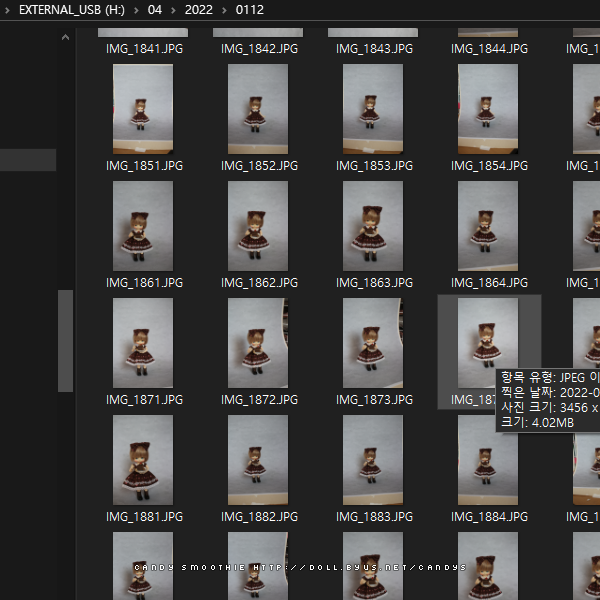The image size is (600, 600).
Task: Click file name IMG_1864.JPG
Action: pos(489,283)
